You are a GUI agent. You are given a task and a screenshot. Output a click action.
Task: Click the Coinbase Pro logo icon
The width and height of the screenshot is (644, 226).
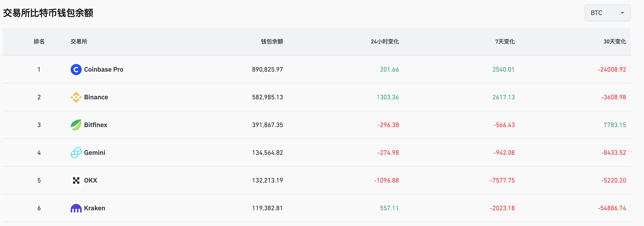[x=76, y=70]
